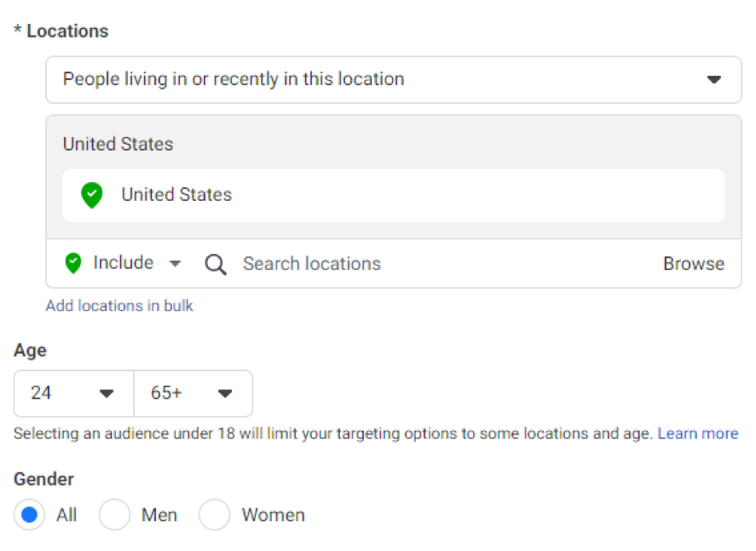Viewport: 756px width, 551px height.
Task: Click the magnifying glass search icon
Action: pyautogui.click(x=216, y=264)
